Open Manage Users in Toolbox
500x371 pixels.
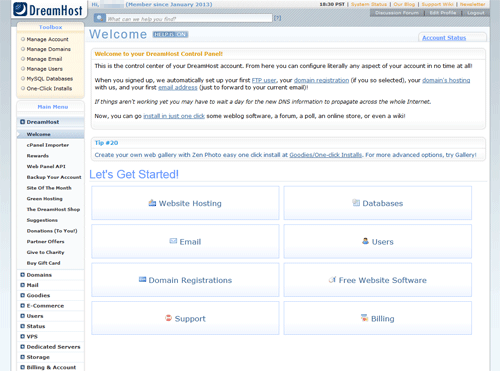(x=45, y=69)
